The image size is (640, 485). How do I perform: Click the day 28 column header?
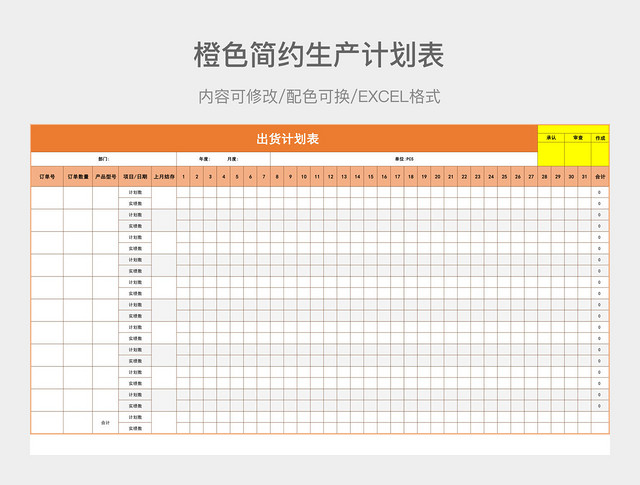[544, 177]
